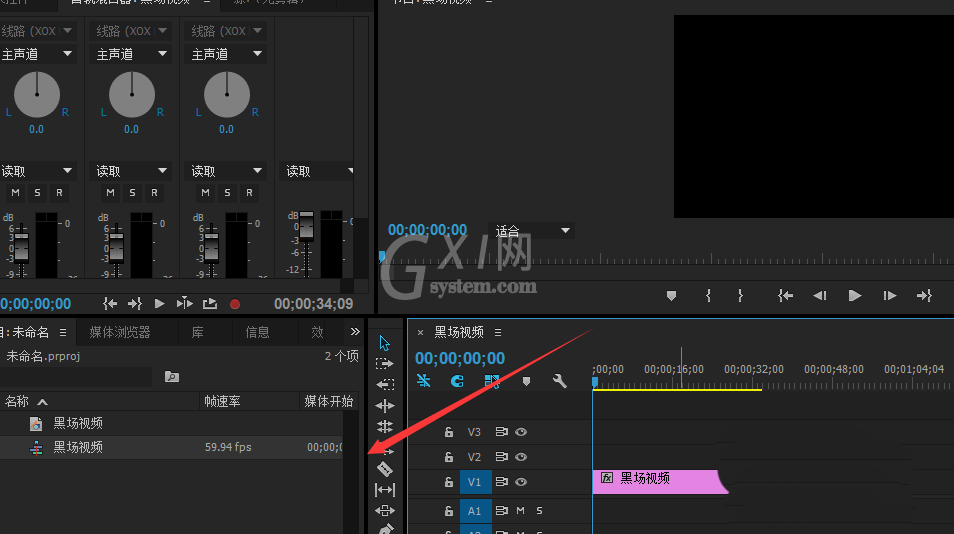Toggle lock on V2 track
This screenshot has width=954, height=534.
pos(448,457)
